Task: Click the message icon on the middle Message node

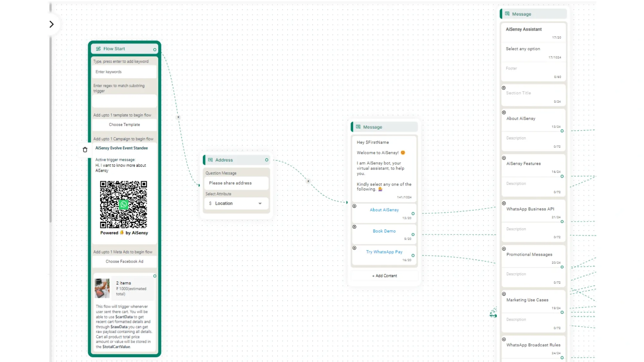Action: 358,126
